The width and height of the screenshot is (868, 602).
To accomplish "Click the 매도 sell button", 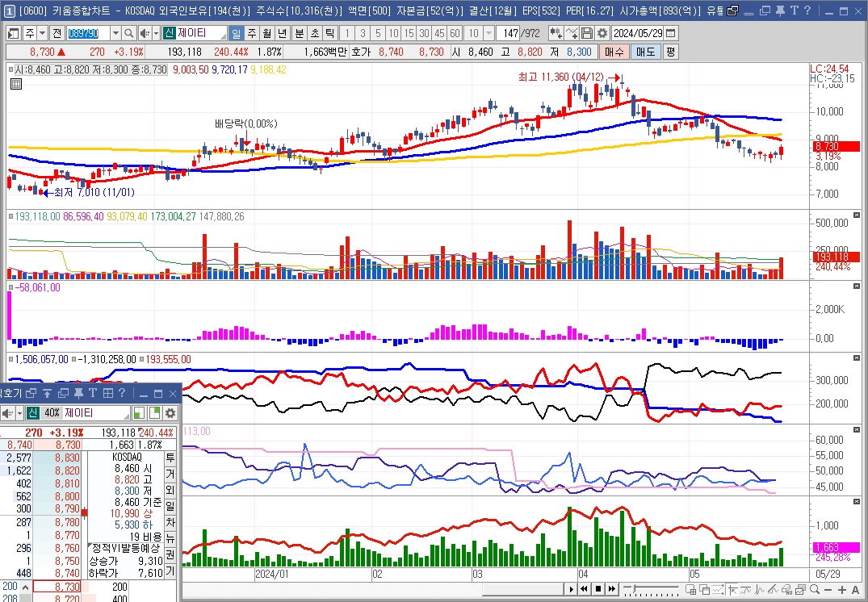I will (x=645, y=52).
